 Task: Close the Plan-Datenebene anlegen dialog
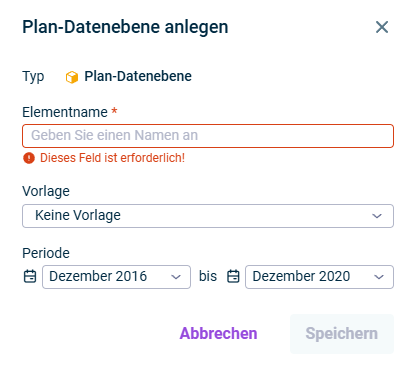click(382, 27)
